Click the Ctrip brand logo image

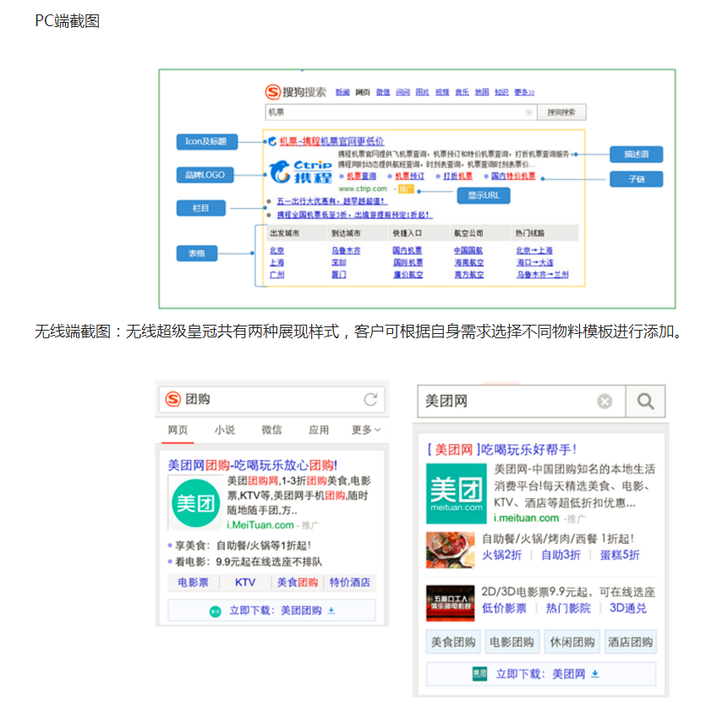tap(301, 172)
